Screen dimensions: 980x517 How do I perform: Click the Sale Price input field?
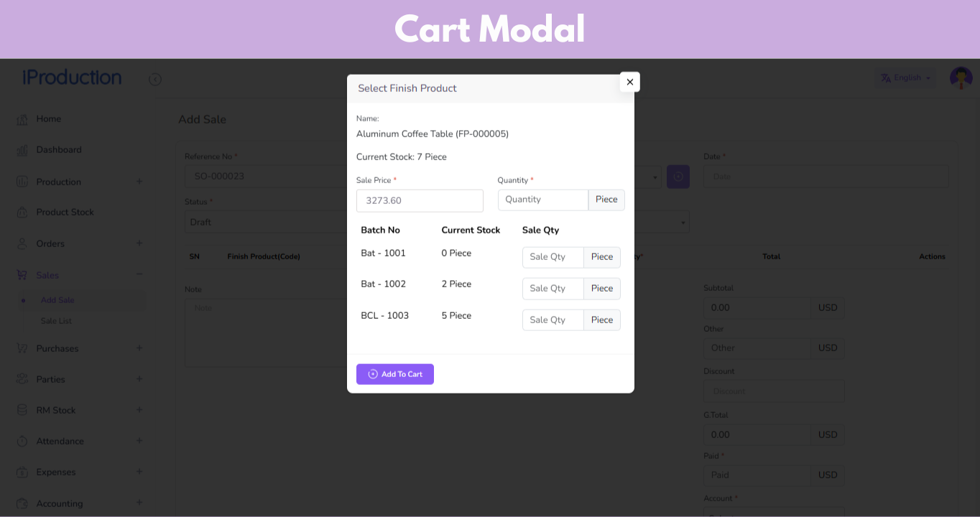point(420,201)
